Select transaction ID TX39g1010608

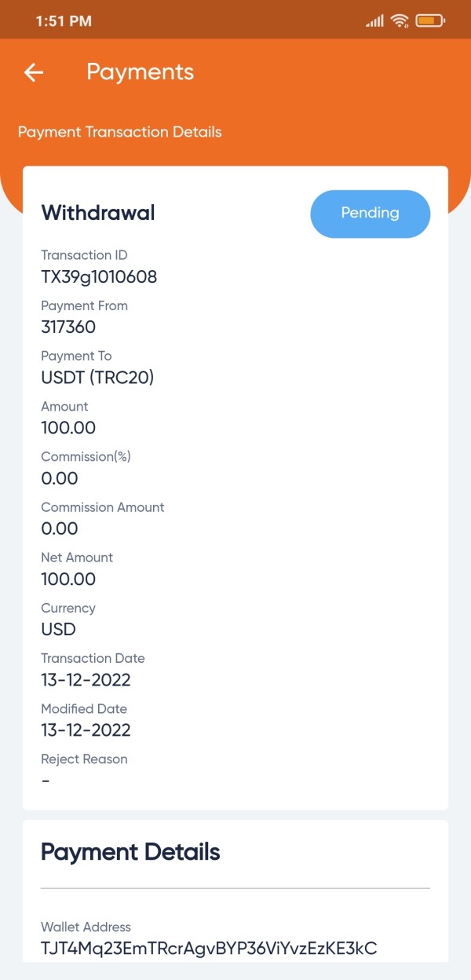pos(99,276)
